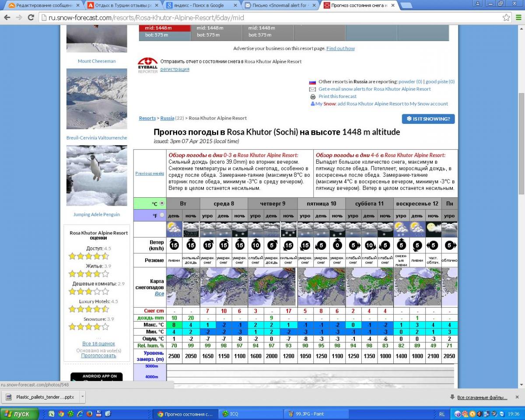This screenshot has height=420, width=525.
Task: Click the Previous weeks link
Action: pos(150,173)
